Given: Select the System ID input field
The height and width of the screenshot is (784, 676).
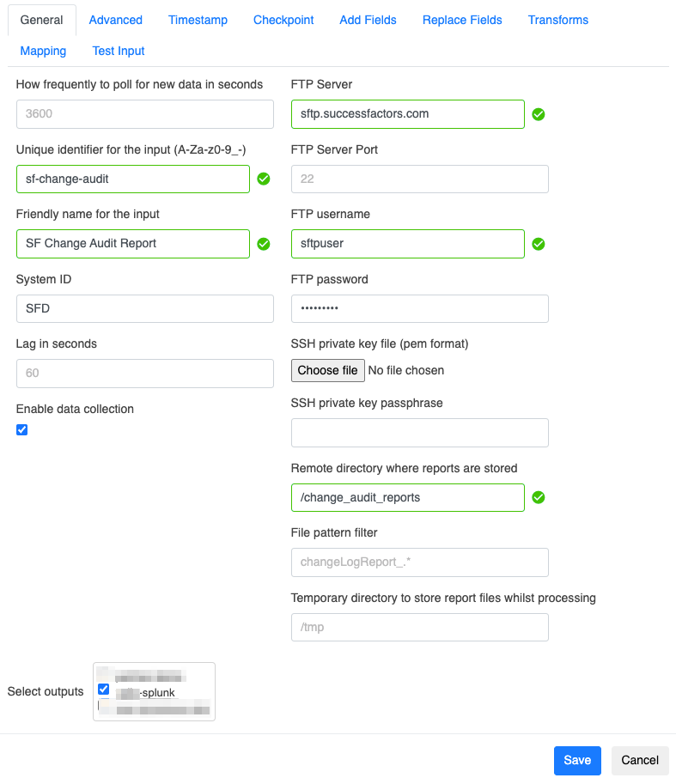Looking at the screenshot, I should point(144,308).
